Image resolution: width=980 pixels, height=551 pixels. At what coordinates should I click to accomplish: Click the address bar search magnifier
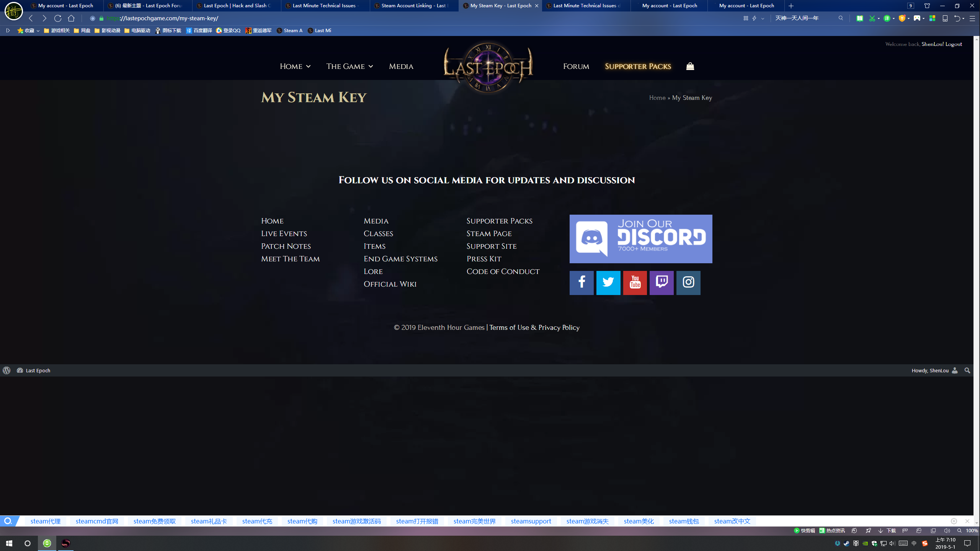(841, 18)
